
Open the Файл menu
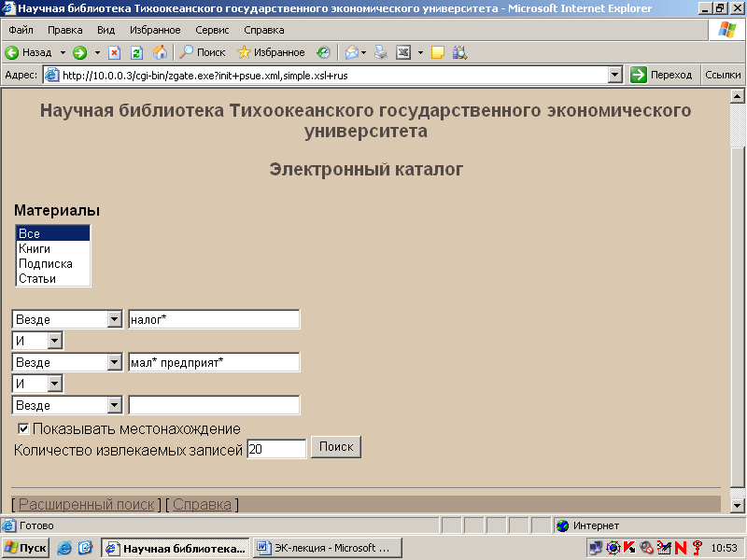pyautogui.click(x=21, y=30)
